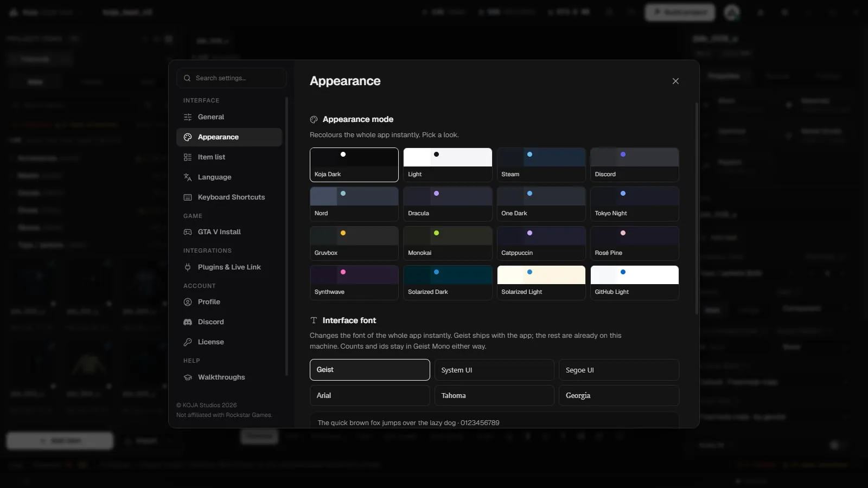Select the Light theme
This screenshot has height=488, width=868.
pyautogui.click(x=448, y=165)
